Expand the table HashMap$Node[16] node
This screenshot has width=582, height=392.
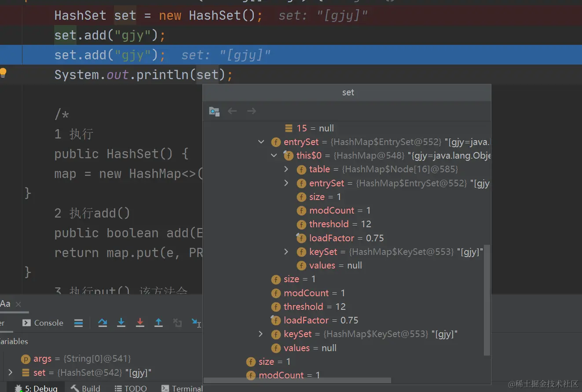pos(286,169)
